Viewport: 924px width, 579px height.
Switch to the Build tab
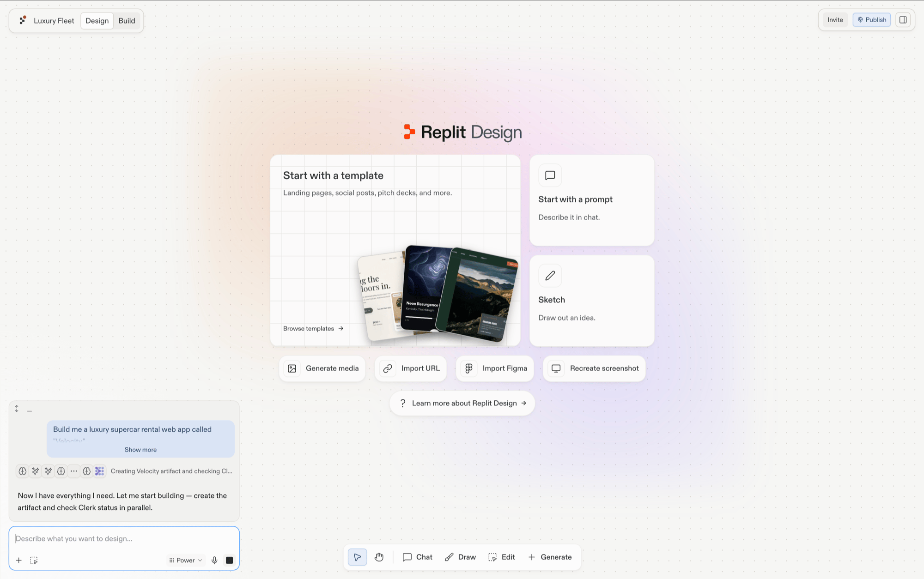click(127, 21)
